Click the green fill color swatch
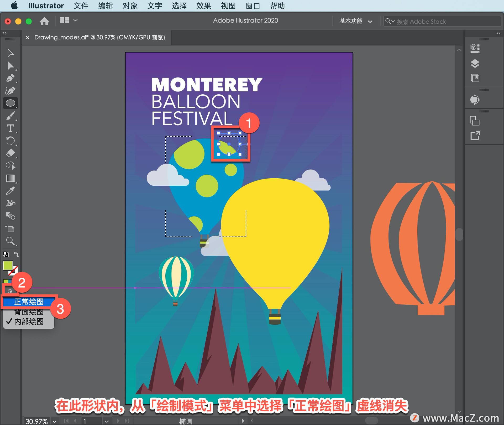 [7, 265]
